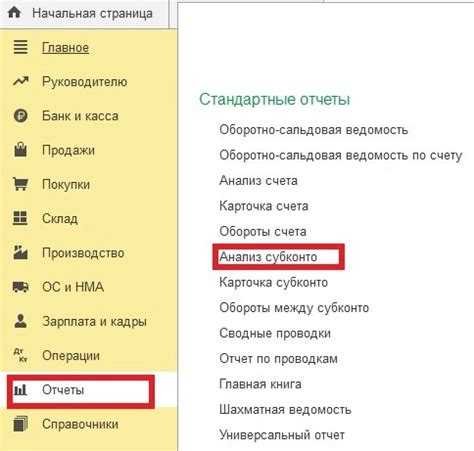Screen dimensions: 474x451
Task: Open the Операции section
Action: pyautogui.click(x=71, y=356)
